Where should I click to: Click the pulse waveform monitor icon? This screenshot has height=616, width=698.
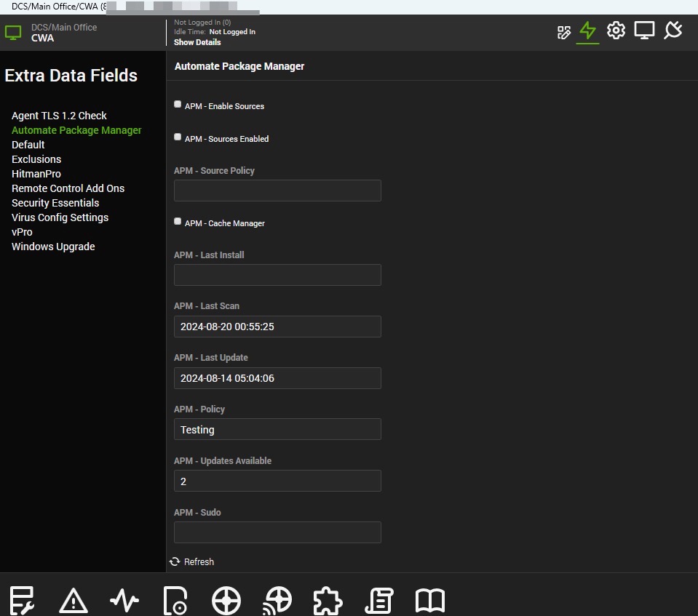point(124,601)
